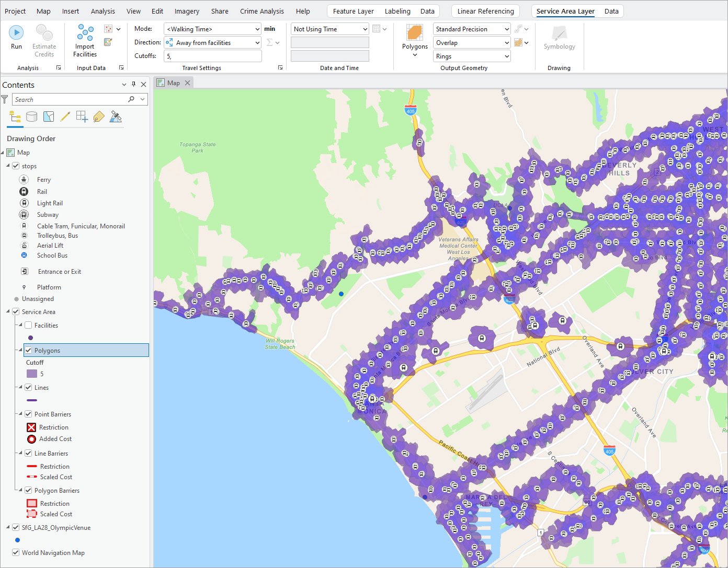Viewport: 728px width, 568px height.
Task: Open the Contents pane options menu chevron
Action: 124,84
